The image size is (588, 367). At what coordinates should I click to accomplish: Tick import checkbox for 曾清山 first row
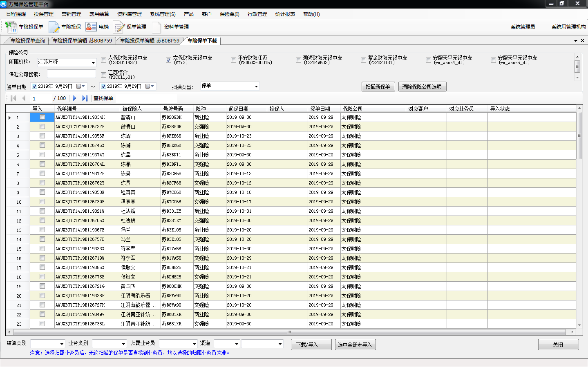coord(42,117)
